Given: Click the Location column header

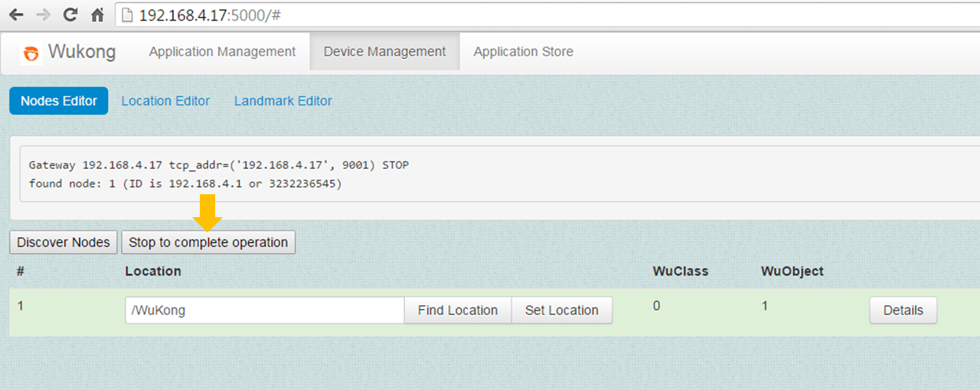Looking at the screenshot, I should coord(153,271).
